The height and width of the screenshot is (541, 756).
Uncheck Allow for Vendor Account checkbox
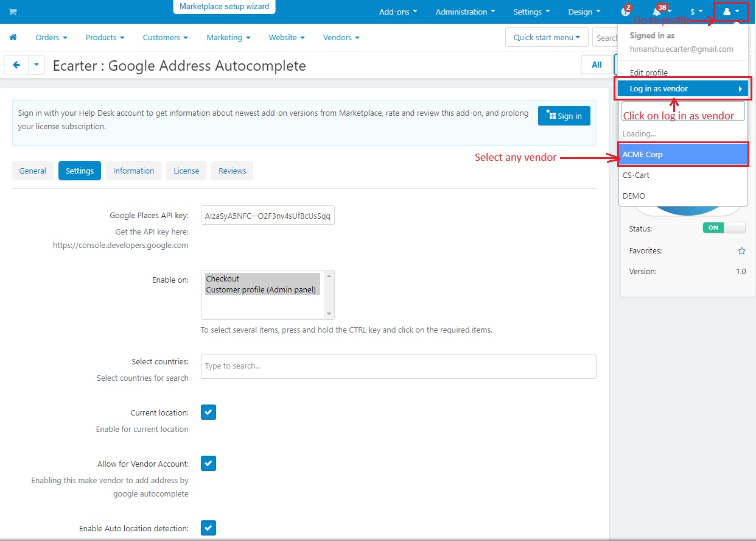click(208, 464)
